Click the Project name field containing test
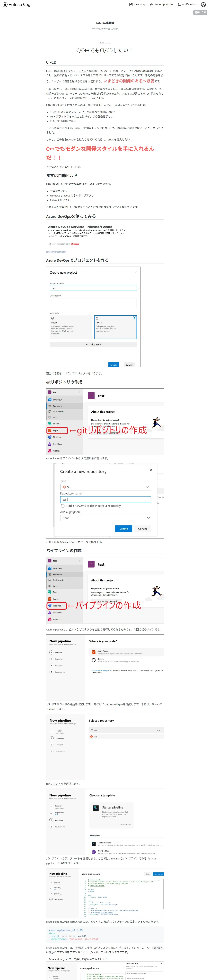The image size is (210, 980). (93, 288)
